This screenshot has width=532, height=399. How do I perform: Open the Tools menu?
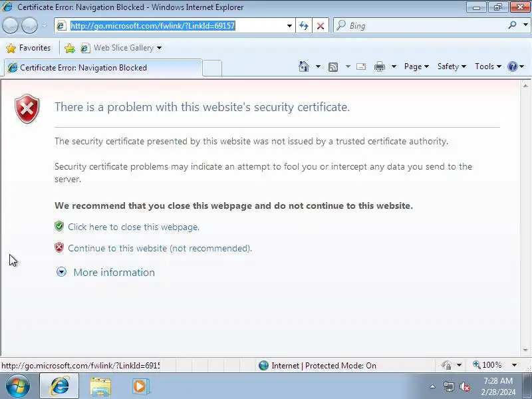(x=488, y=66)
